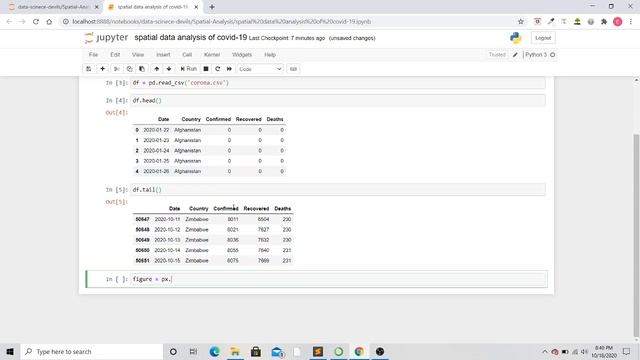The width and height of the screenshot is (640, 360).
Task: Close the spatial data analysis tab
Action: (x=196, y=7)
